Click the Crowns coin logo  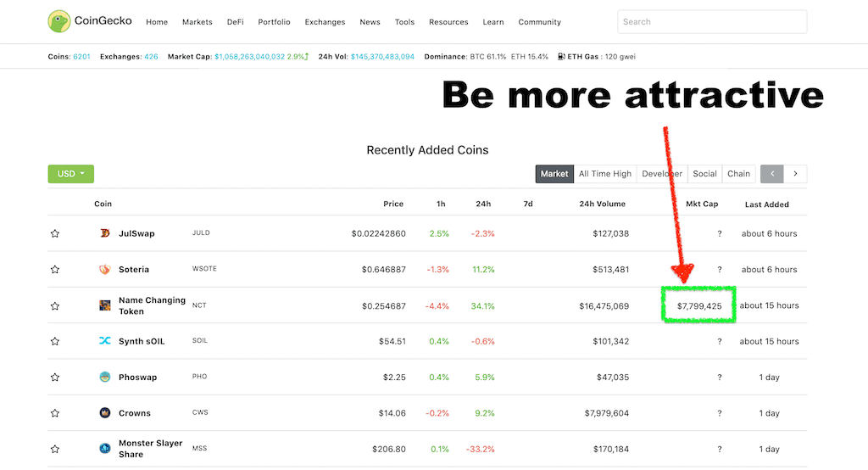(104, 412)
